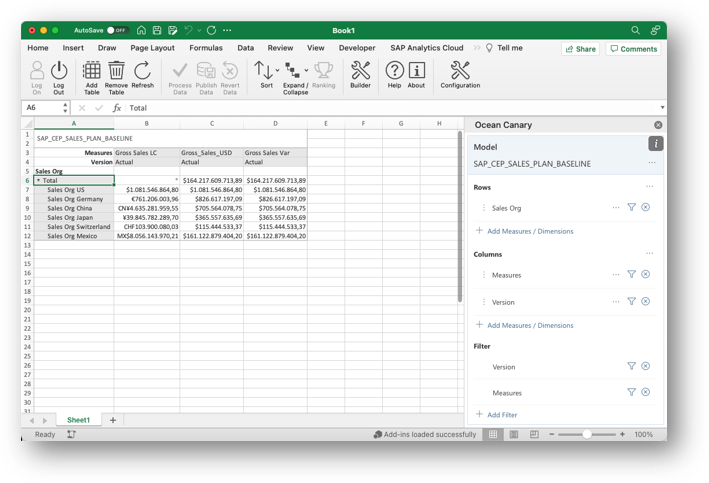Open the Builder panel tool

click(x=360, y=71)
